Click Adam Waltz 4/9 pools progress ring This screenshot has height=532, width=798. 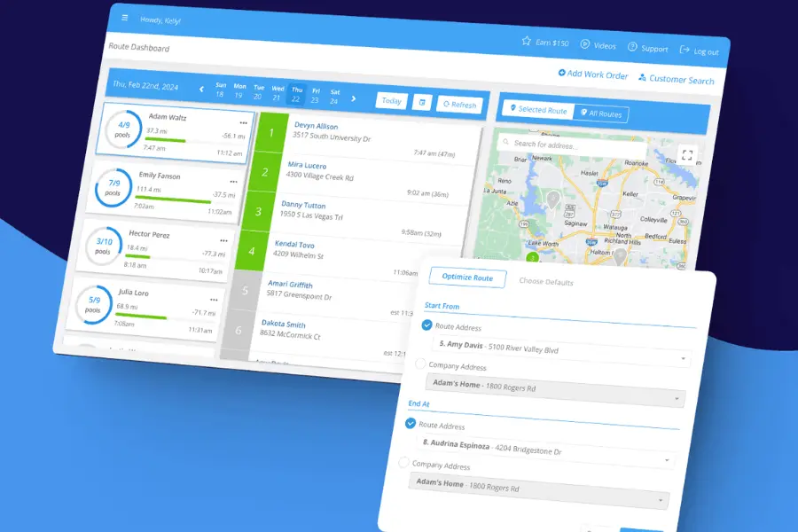pos(123,129)
